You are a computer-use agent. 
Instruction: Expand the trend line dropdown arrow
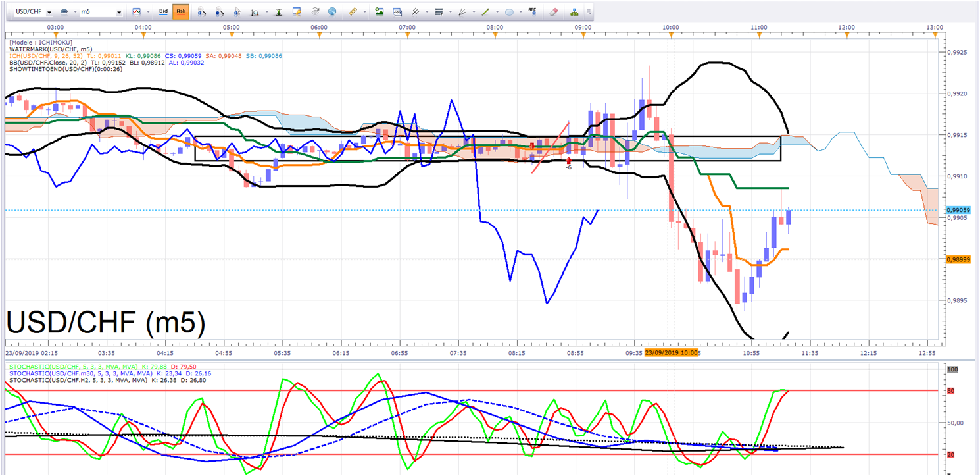click(497, 12)
